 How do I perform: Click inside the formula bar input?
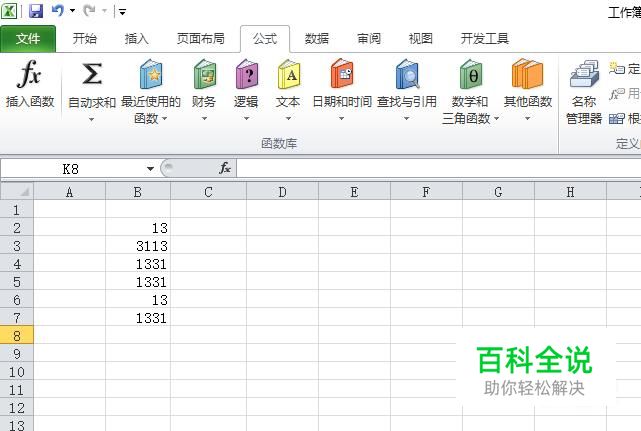(x=438, y=168)
